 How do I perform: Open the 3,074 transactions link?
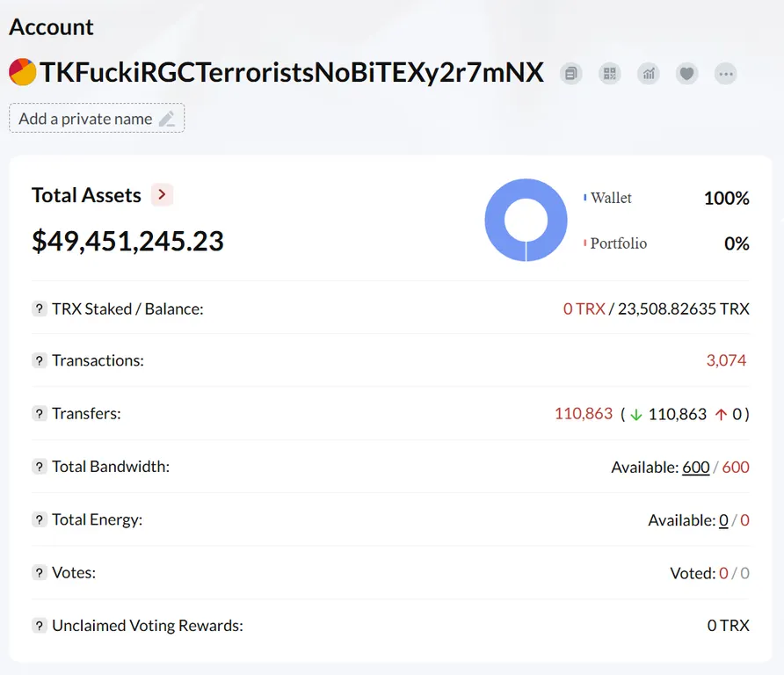click(726, 360)
